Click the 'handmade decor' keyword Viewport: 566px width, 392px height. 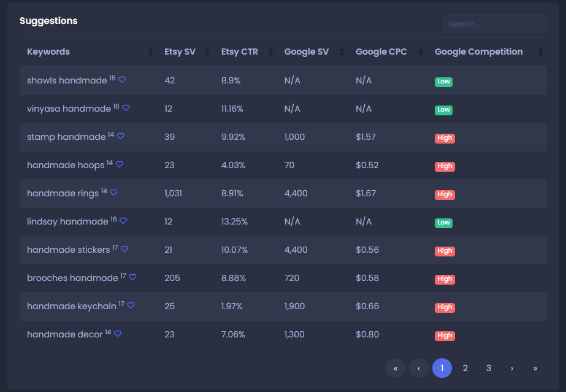pos(65,334)
